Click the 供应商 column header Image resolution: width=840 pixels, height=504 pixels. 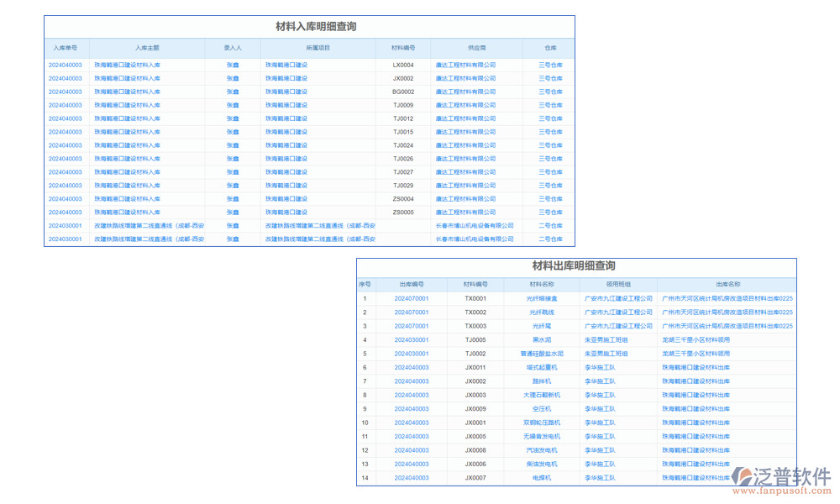tap(476, 48)
